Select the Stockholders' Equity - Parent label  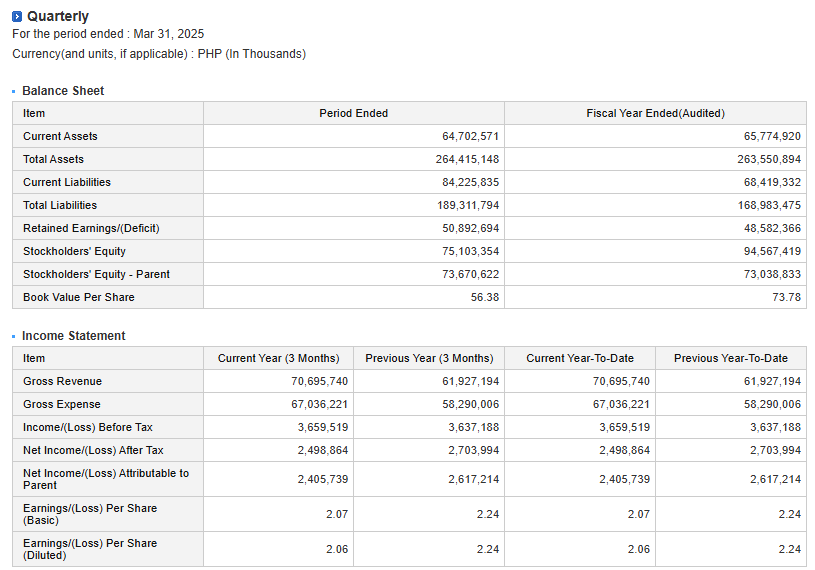click(96, 274)
